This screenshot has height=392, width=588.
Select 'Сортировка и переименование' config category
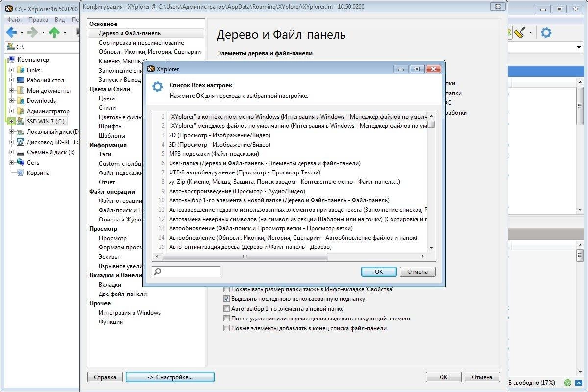point(142,43)
